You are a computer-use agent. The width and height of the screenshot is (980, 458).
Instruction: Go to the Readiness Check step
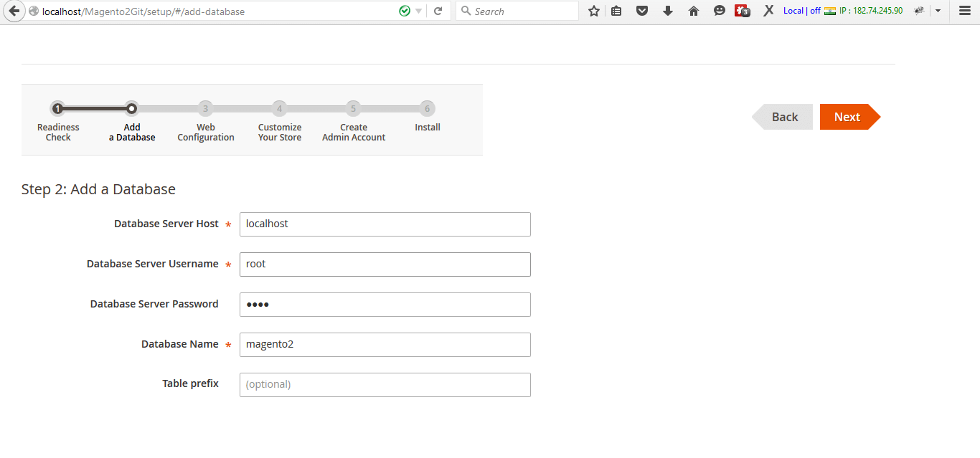coord(58,109)
